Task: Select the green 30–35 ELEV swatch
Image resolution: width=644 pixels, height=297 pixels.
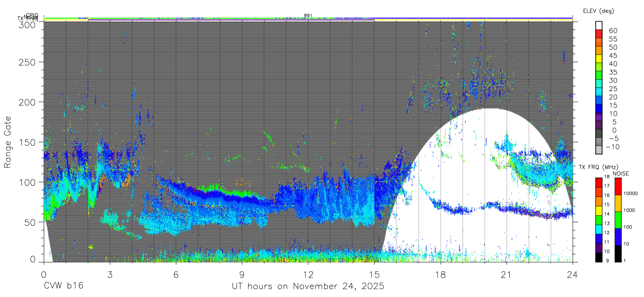Action: pyautogui.click(x=599, y=75)
